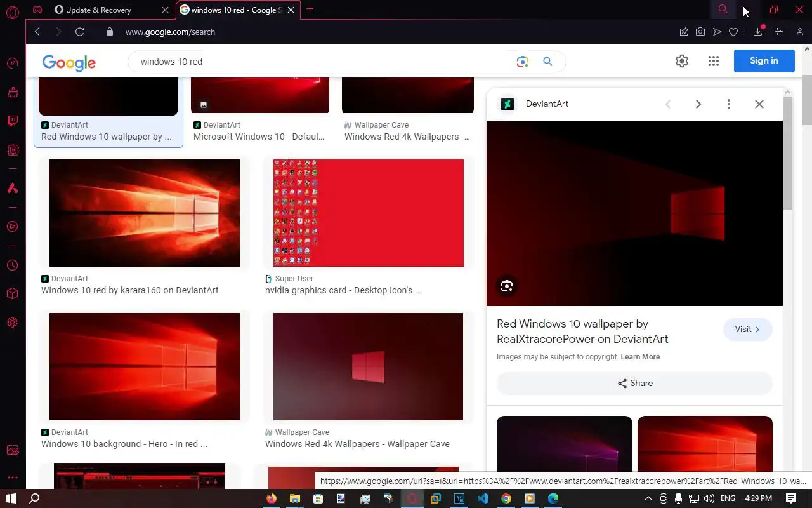Close the Update & Recovery tab
Screen dimensions: 812x508
(x=166, y=10)
